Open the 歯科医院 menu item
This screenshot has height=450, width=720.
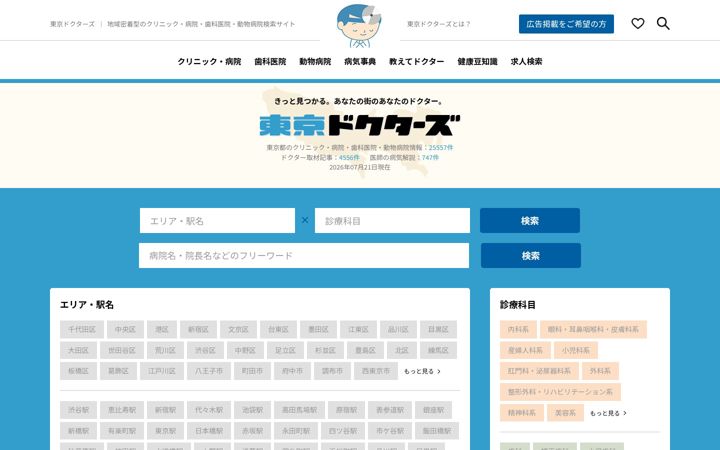(270, 62)
